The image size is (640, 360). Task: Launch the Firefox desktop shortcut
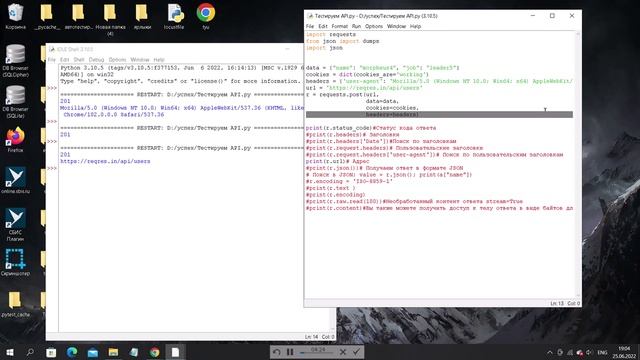coord(15,140)
